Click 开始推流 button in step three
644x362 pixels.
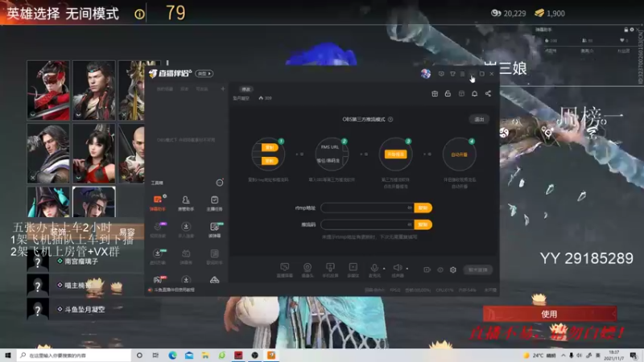(395, 154)
